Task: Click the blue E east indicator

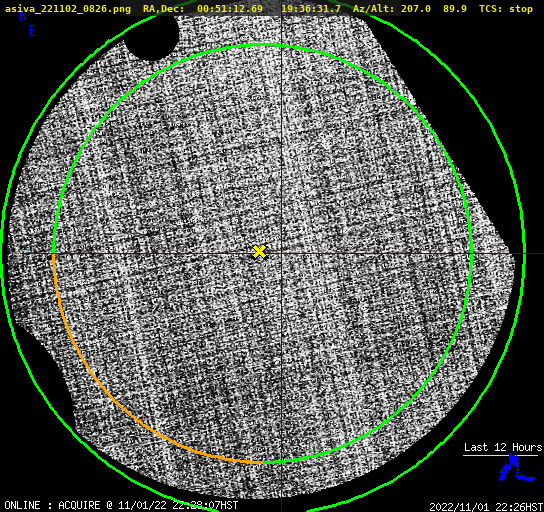Action: [33, 31]
